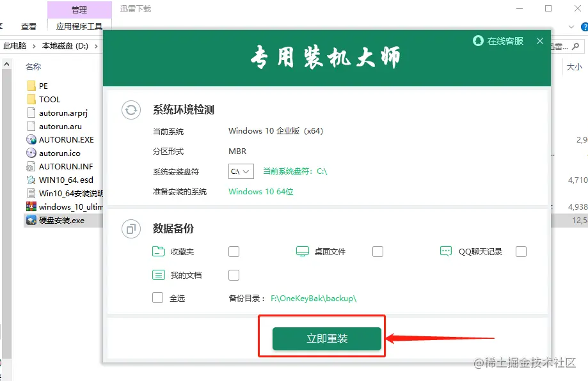Select Win10_64安装说明 text file icon
The height and width of the screenshot is (381, 588).
click(31, 193)
